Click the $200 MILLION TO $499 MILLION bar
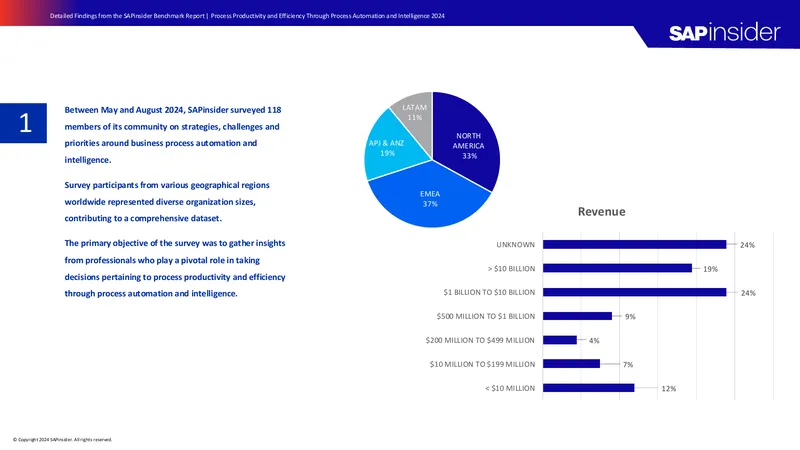Viewport: 800px width, 450px height. point(560,340)
